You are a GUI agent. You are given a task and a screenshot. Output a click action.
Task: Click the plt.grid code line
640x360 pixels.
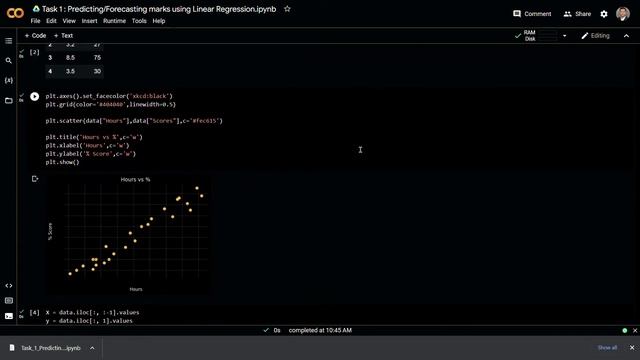pyautogui.click(x=111, y=104)
